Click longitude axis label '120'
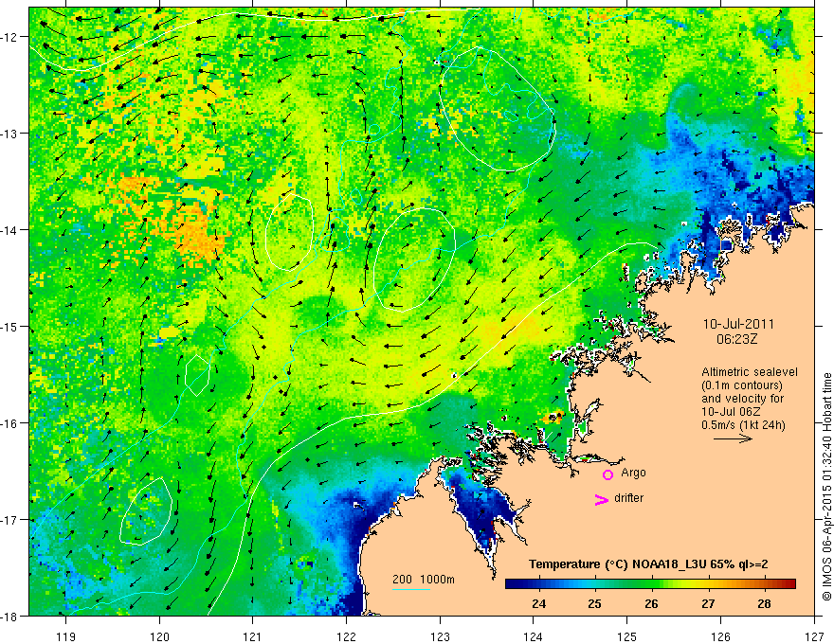Image resolution: width=834 pixels, height=644 pixels. click(159, 636)
